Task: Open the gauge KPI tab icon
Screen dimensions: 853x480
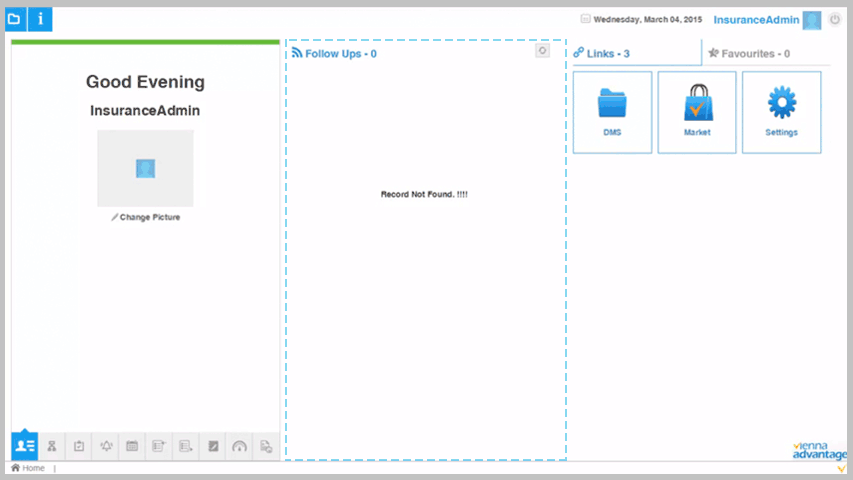Action: click(239, 446)
